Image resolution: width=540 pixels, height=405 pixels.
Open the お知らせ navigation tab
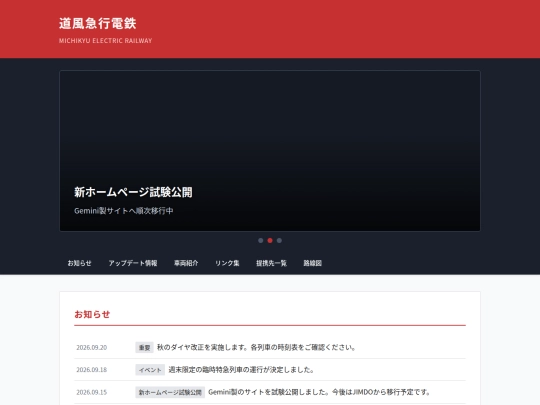80,263
